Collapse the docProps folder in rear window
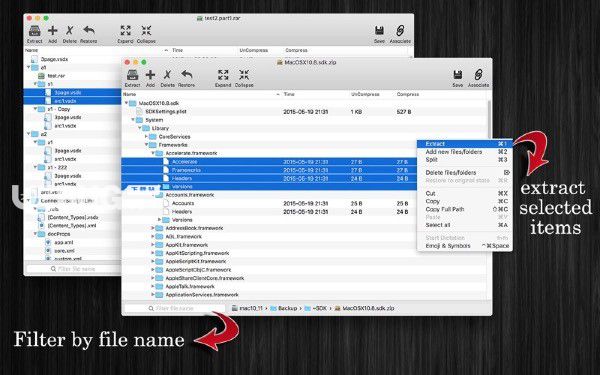 (35, 234)
